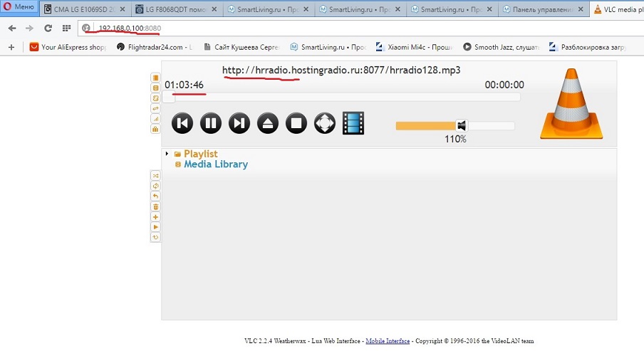Image resolution: width=644 pixels, height=351 pixels.
Task: Refresh the playlist with the circular arrow
Action: coord(156,237)
